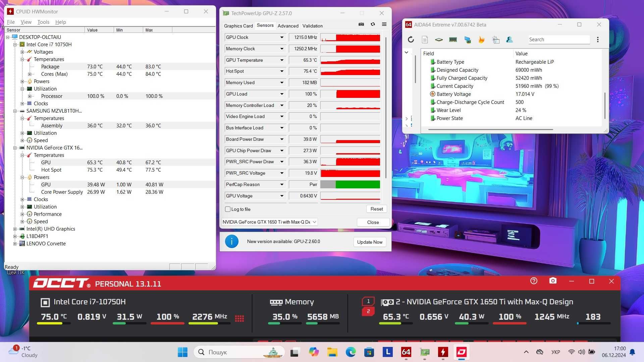Click the AIDA64 horizontal scrollbar

(490, 129)
